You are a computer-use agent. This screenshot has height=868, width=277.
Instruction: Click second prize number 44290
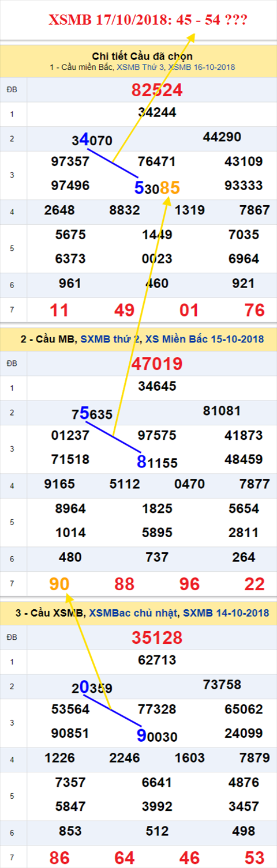[x=222, y=137]
